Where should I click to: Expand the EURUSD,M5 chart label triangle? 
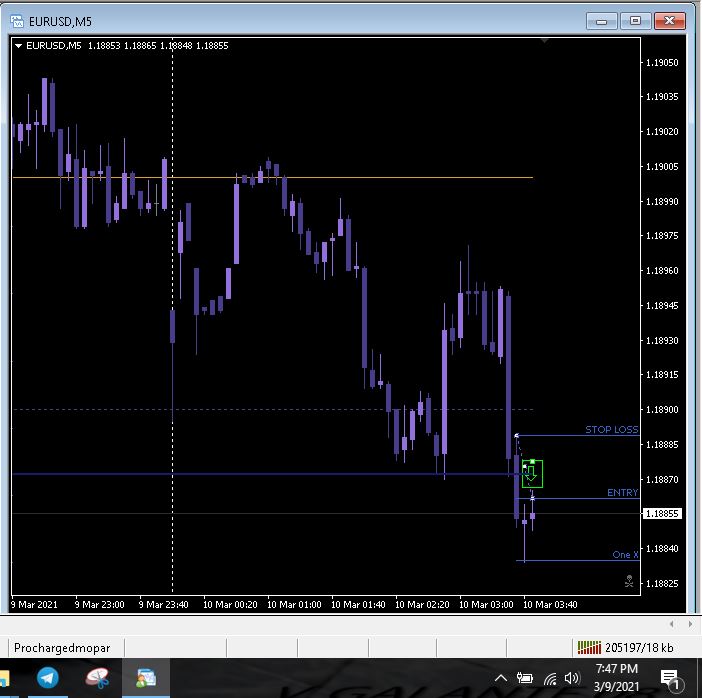18,46
